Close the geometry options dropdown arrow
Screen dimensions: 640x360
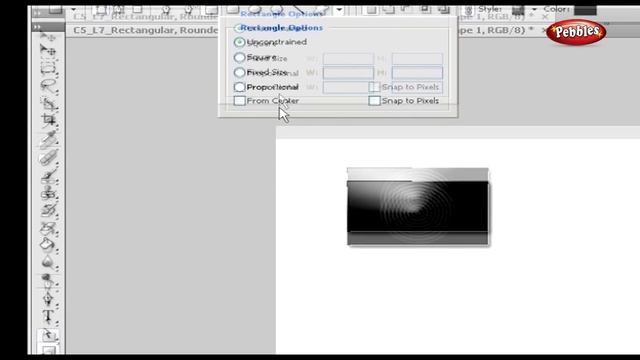pyautogui.click(x=339, y=10)
